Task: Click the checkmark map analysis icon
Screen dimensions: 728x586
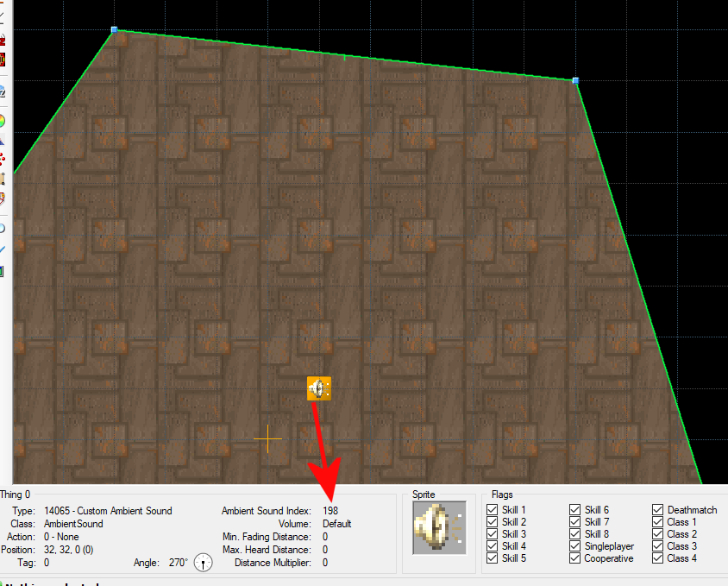Action: [x=4, y=248]
